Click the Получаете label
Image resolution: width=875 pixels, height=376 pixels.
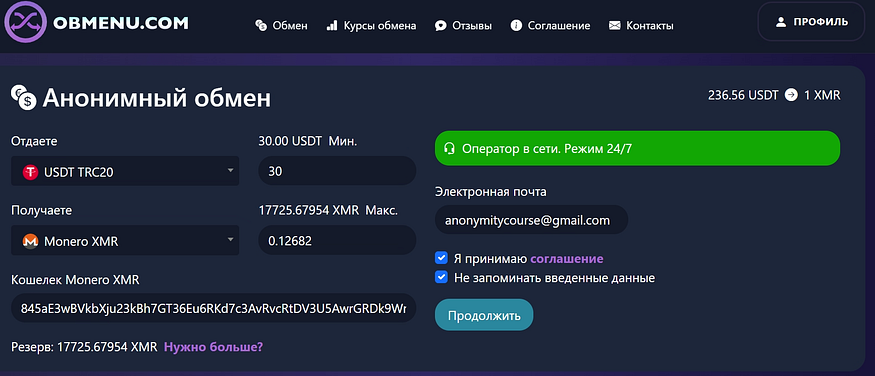tap(41, 211)
